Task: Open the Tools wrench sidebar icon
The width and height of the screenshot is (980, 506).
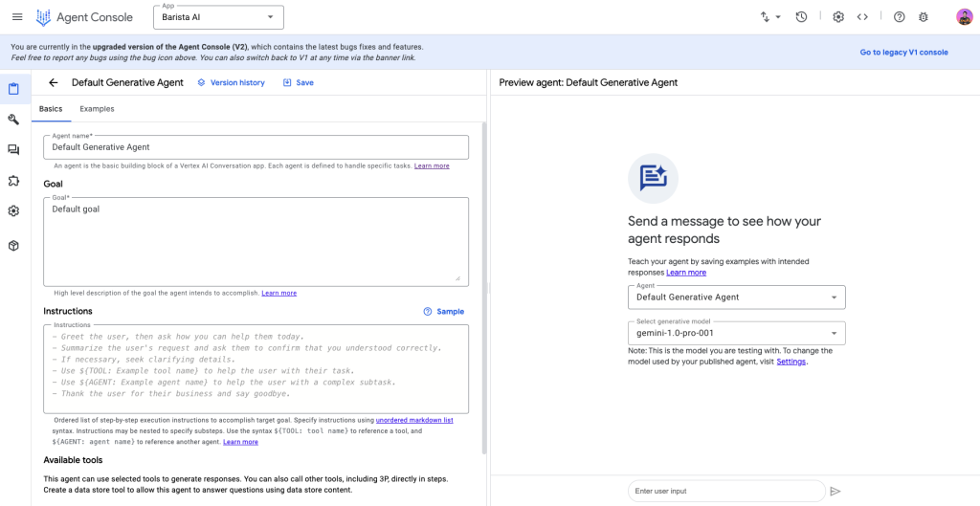Action: (13, 120)
